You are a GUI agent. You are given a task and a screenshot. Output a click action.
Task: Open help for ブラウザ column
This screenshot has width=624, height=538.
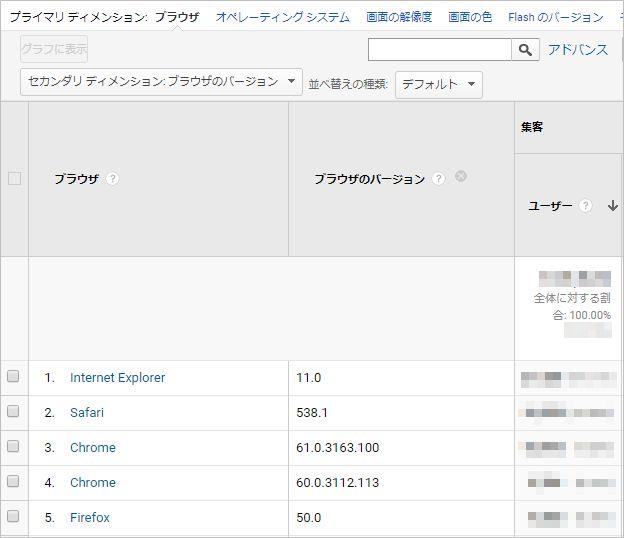pos(113,179)
